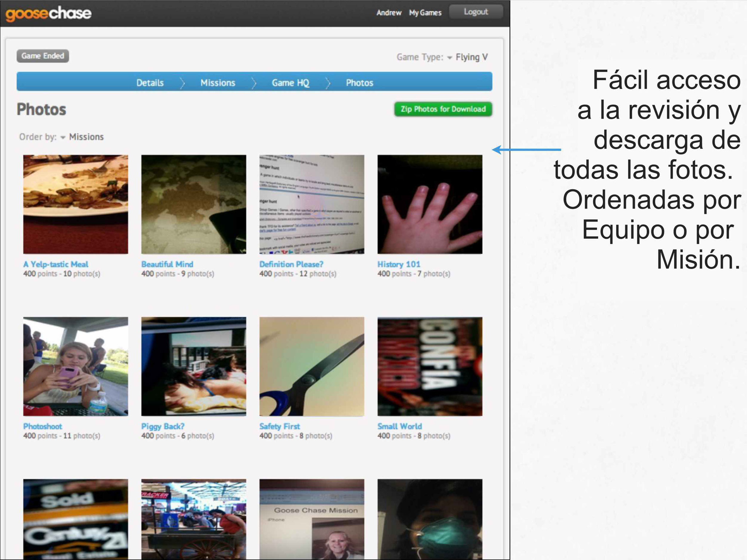Click the Safety First link

point(280,426)
